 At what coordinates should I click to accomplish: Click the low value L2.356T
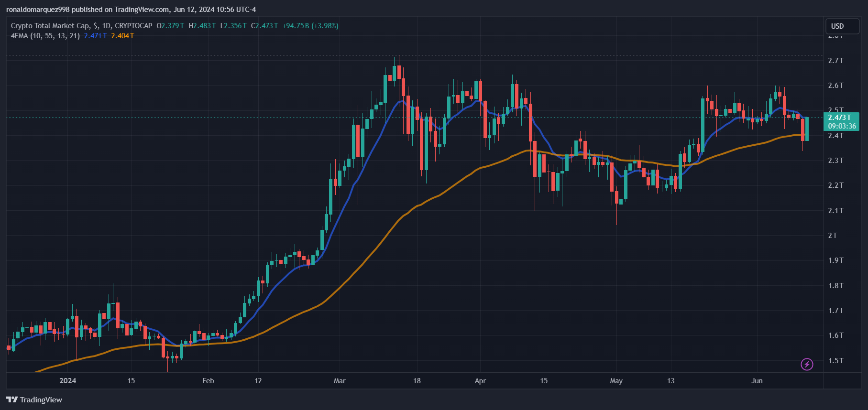pyautogui.click(x=233, y=26)
